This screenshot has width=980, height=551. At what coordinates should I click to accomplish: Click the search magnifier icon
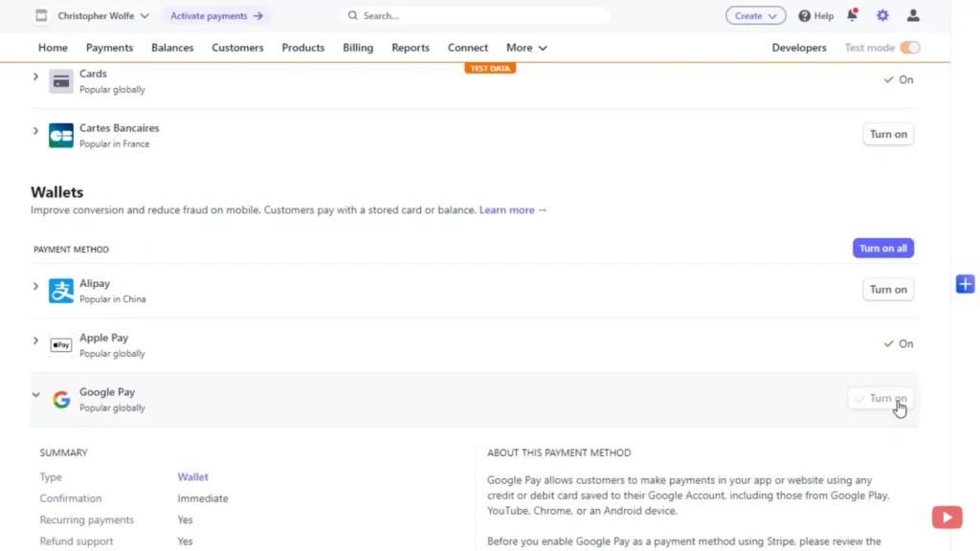(352, 15)
